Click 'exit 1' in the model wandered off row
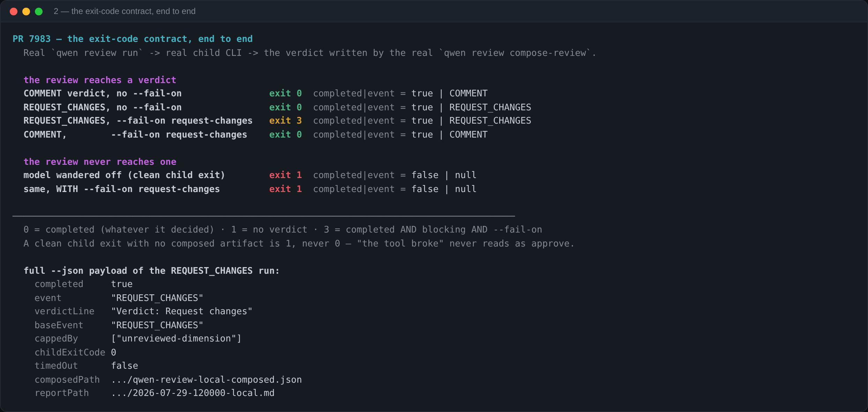The width and height of the screenshot is (868, 412). pyautogui.click(x=285, y=175)
